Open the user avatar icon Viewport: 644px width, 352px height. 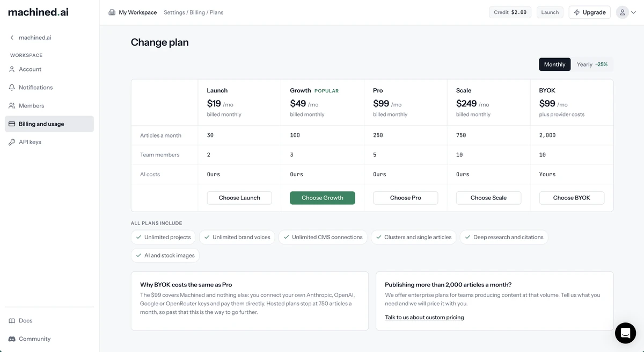623,12
